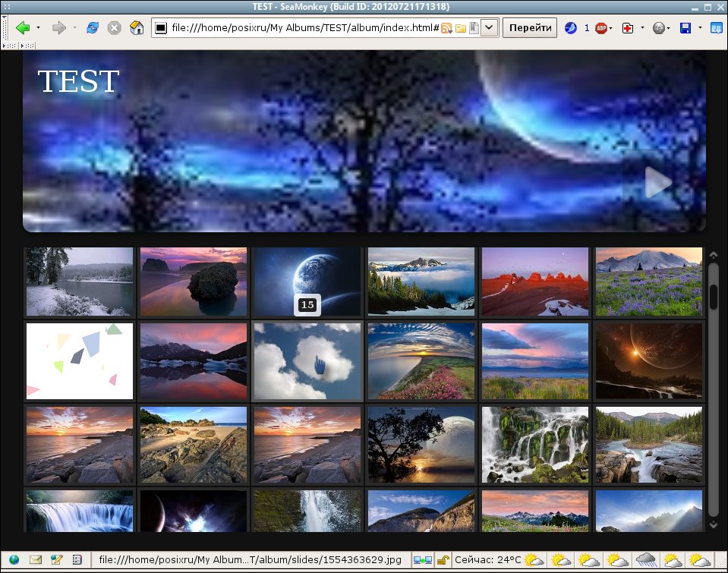Open the white thumbnail with colored shards
The width and height of the screenshot is (728, 573).
[80, 361]
